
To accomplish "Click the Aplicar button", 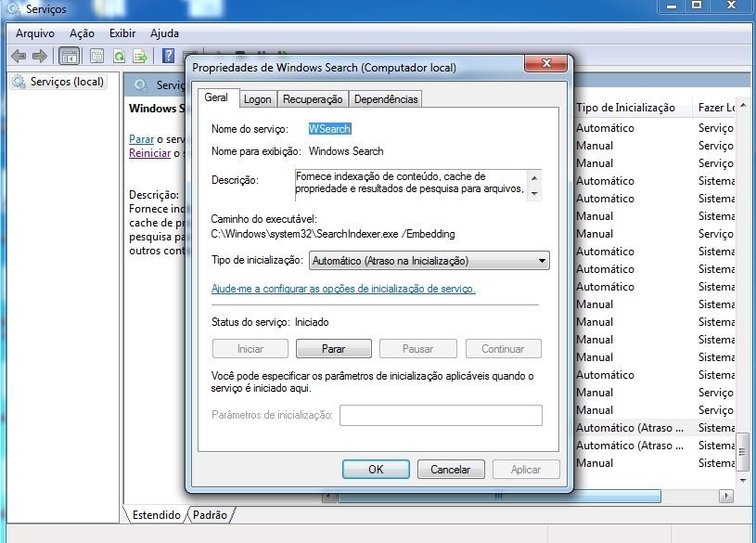I will click(x=526, y=469).
